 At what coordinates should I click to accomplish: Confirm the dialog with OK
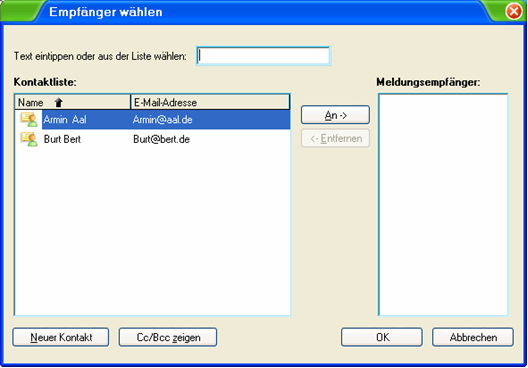(x=382, y=337)
